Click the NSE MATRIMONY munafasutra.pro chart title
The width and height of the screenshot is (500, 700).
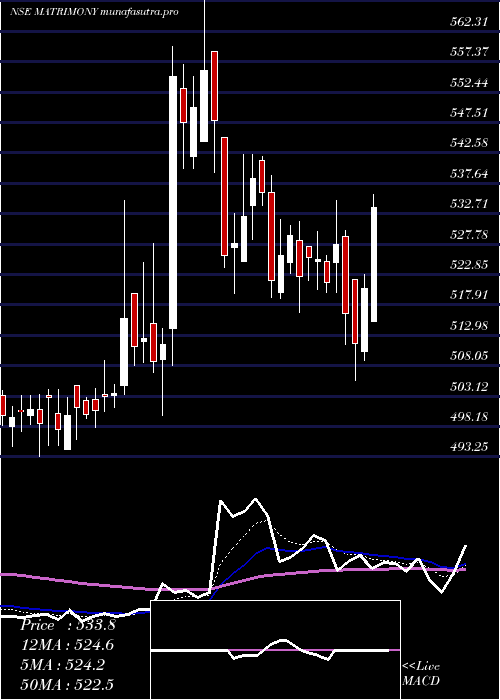point(94,12)
